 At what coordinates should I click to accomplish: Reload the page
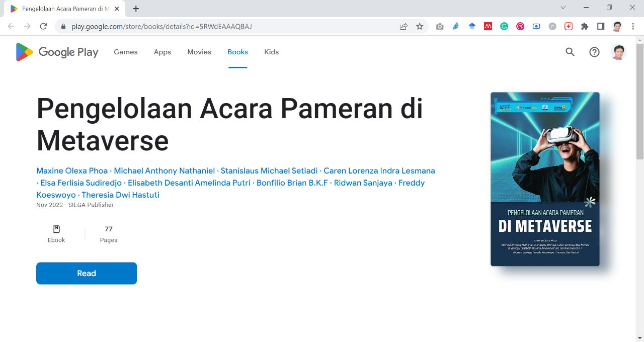(x=43, y=27)
